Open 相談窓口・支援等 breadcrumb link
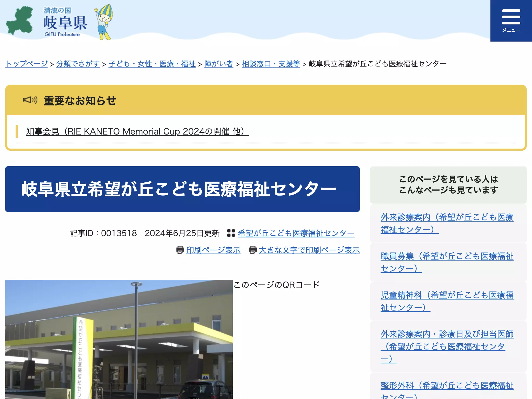 click(271, 64)
